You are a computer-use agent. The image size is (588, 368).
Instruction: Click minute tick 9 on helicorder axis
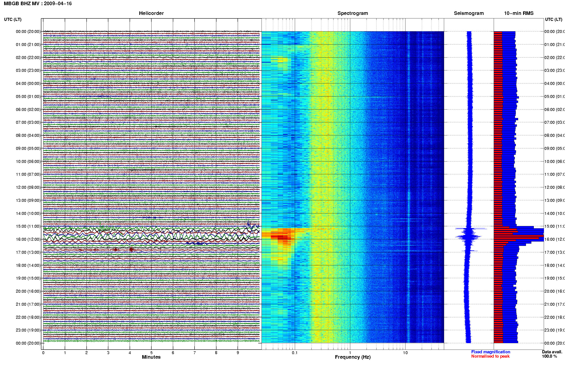pos(238,353)
